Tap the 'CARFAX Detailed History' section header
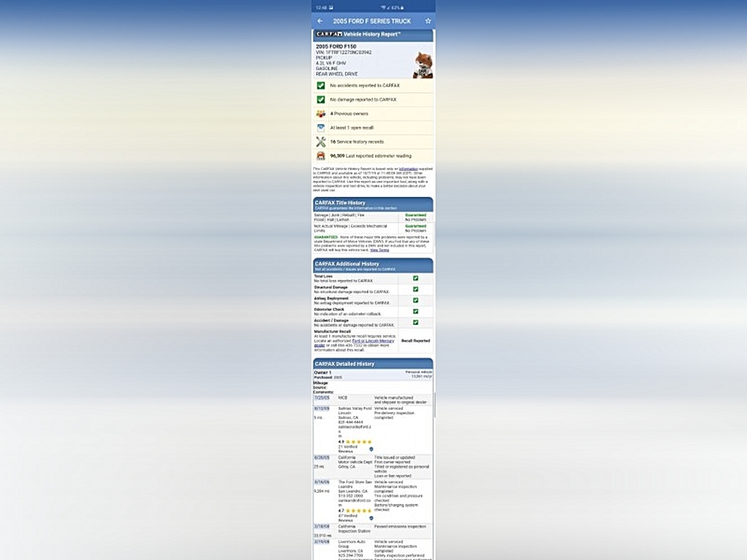 (373, 364)
